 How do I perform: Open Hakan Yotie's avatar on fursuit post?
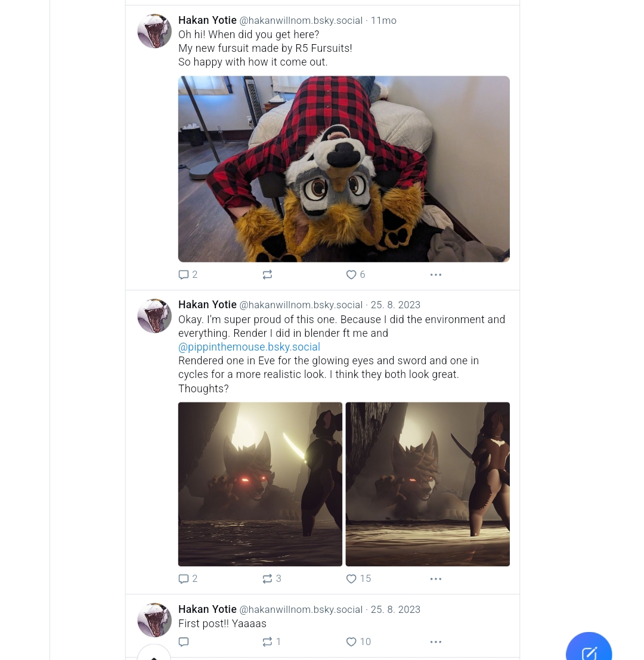(x=154, y=31)
